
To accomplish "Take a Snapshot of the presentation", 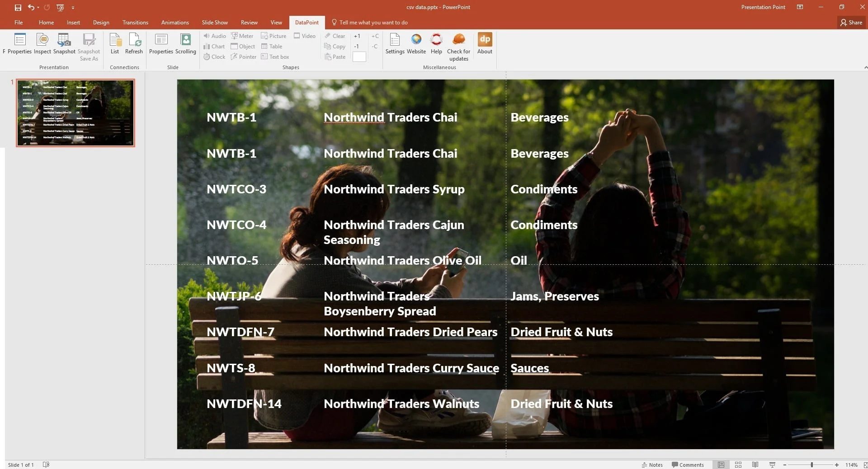I will [x=64, y=45].
